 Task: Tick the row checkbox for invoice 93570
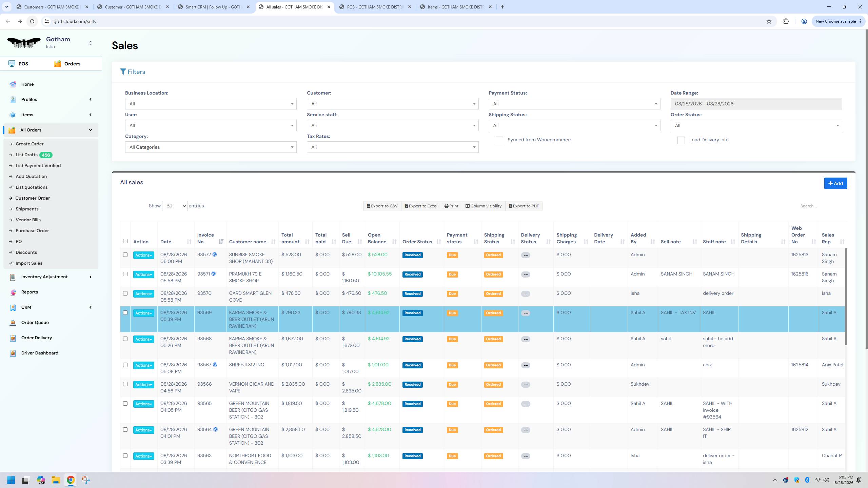click(125, 293)
